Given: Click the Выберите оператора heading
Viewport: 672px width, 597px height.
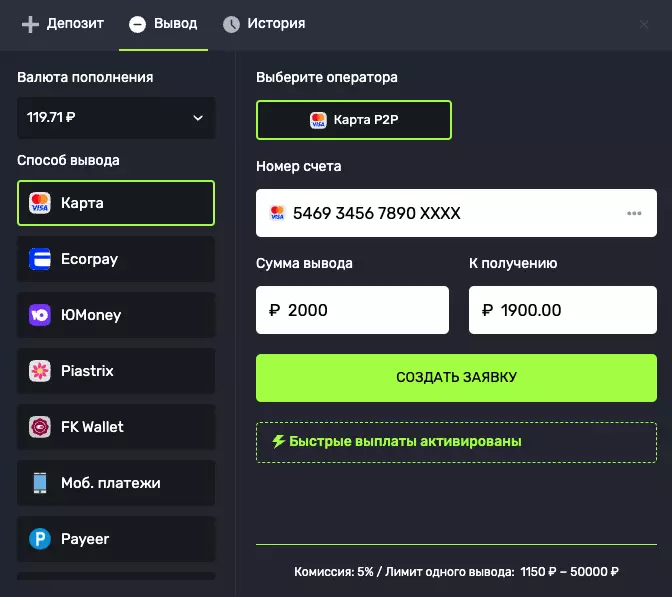Looking at the screenshot, I should [x=327, y=78].
